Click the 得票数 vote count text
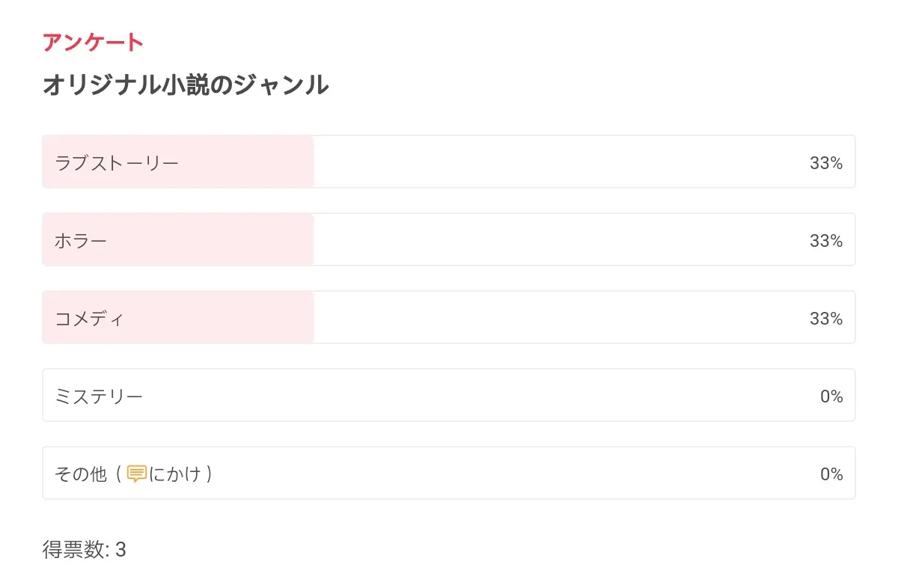Viewport: 898px width, 588px height. coord(84,550)
